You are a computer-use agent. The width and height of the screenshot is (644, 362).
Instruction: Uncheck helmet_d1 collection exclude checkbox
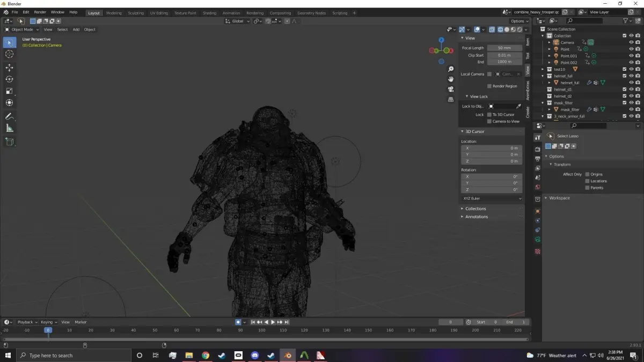click(x=625, y=89)
